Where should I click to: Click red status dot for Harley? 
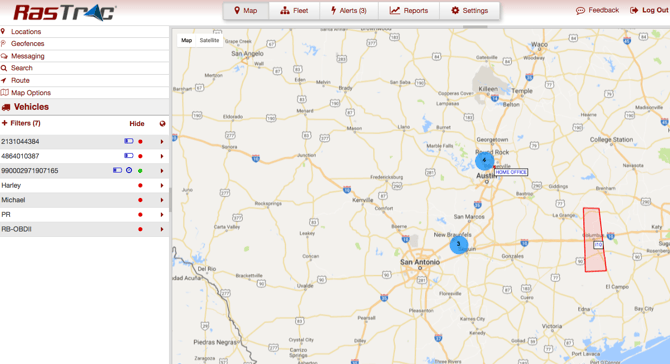point(140,185)
